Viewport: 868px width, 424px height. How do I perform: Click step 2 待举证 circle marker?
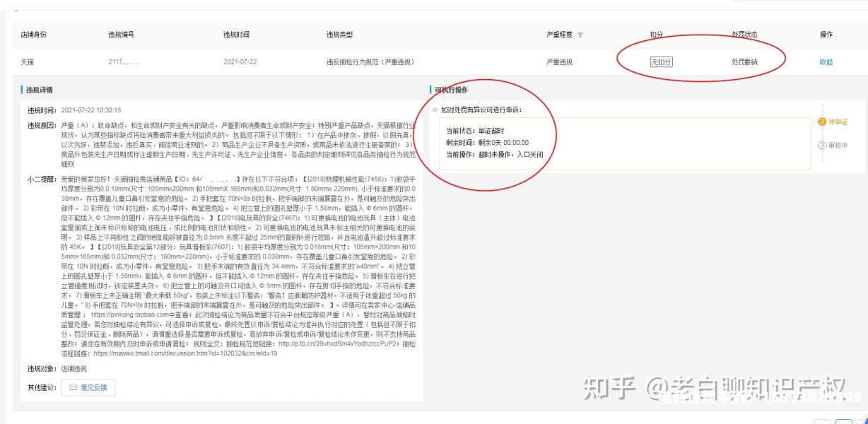[822, 122]
